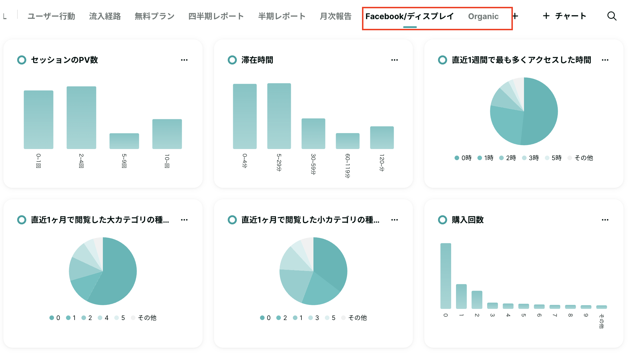Click the circle icon beside セッションのPV数
The height and width of the screenshot is (354, 644).
pos(22,60)
